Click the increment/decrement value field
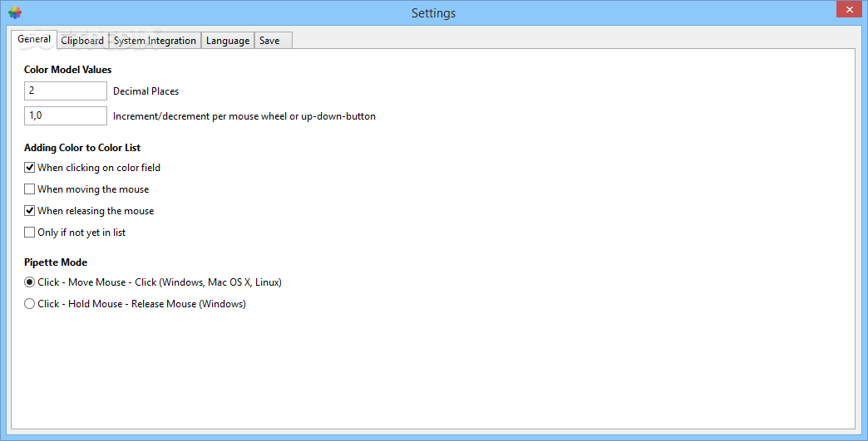The width and height of the screenshot is (868, 441). pyautogui.click(x=66, y=115)
